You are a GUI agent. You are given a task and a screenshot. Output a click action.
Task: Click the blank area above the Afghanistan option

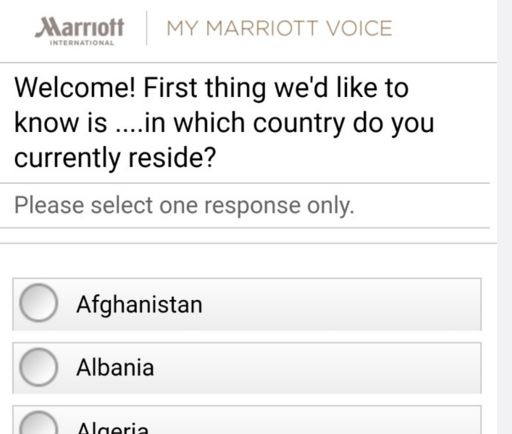(248, 261)
